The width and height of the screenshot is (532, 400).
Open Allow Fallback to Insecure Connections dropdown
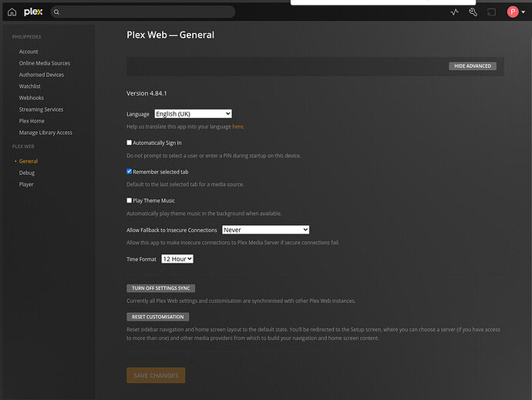pyautogui.click(x=266, y=230)
